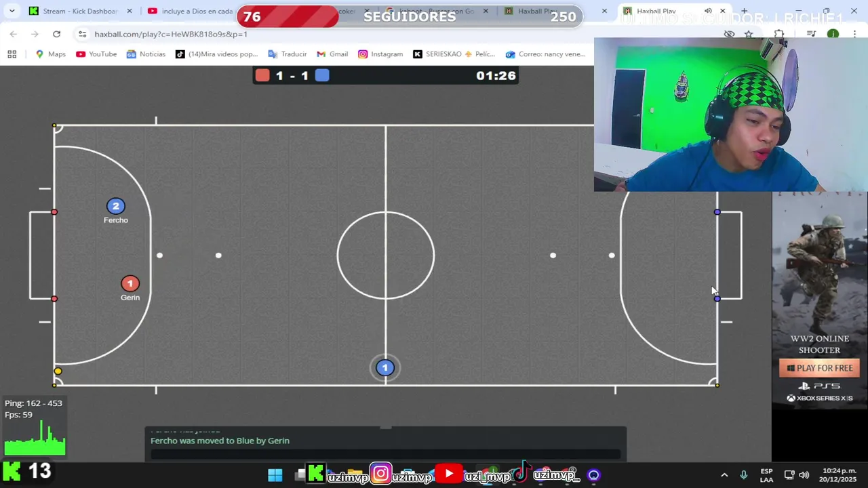868x488 pixels.
Task: Close the Stream - Kick Dashboard tab
Action: (130, 11)
